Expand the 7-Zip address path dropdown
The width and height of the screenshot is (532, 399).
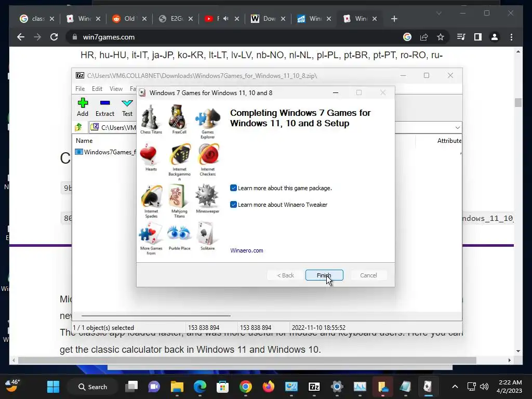click(x=457, y=128)
